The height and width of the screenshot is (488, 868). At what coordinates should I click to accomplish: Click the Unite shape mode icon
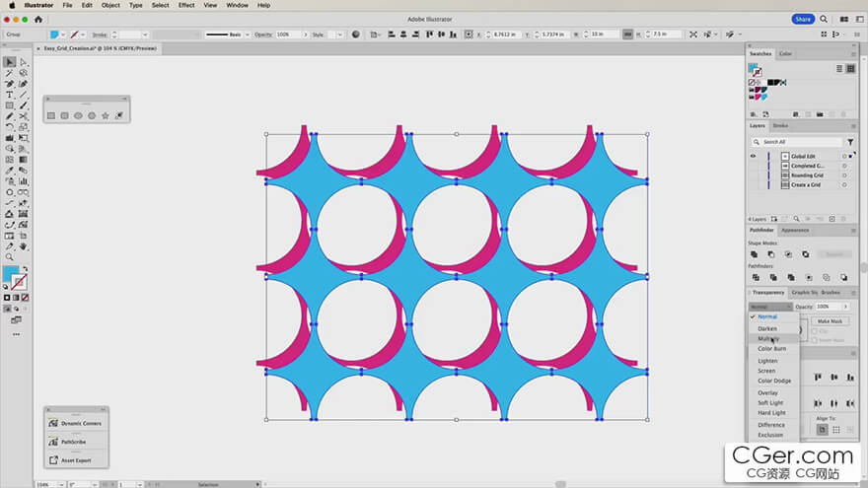point(754,254)
